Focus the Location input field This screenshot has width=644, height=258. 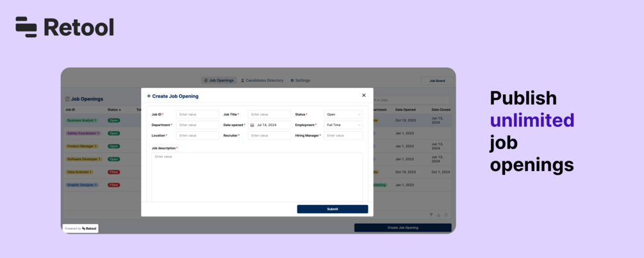[x=197, y=135]
